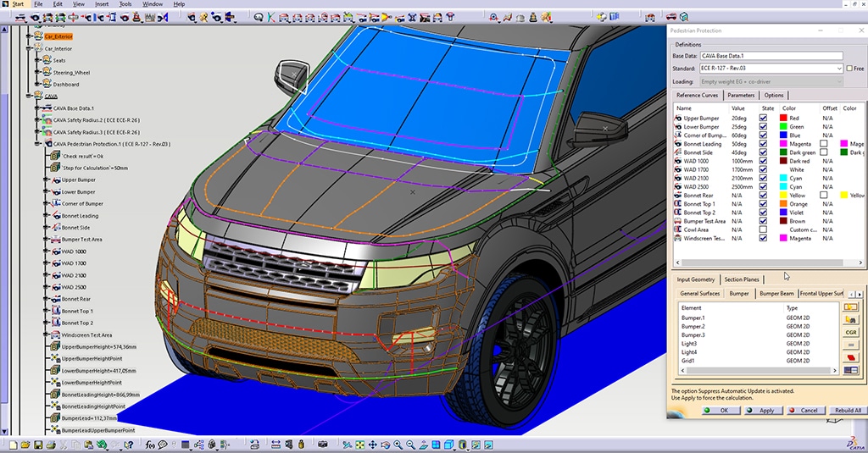This screenshot has width=868, height=453.
Task: Click the What's This help cursor icon
Action: (x=129, y=445)
